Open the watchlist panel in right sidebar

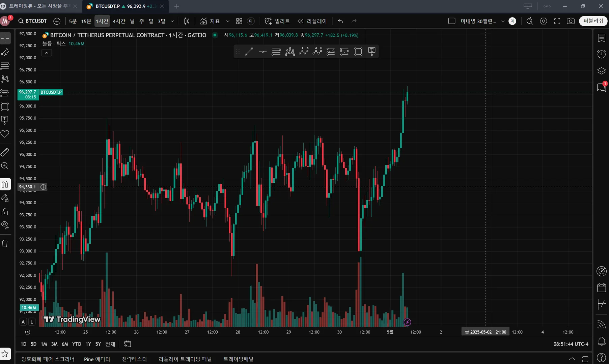(602, 38)
